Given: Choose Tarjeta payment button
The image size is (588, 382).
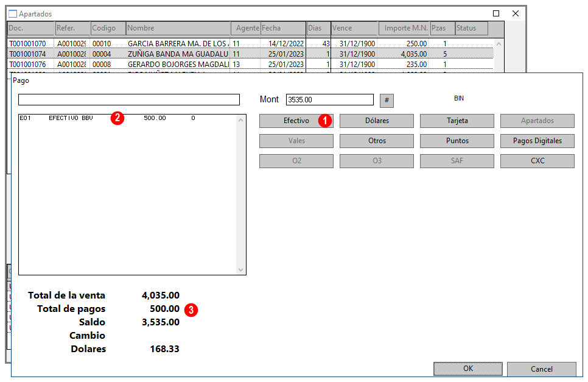Looking at the screenshot, I should pos(457,121).
